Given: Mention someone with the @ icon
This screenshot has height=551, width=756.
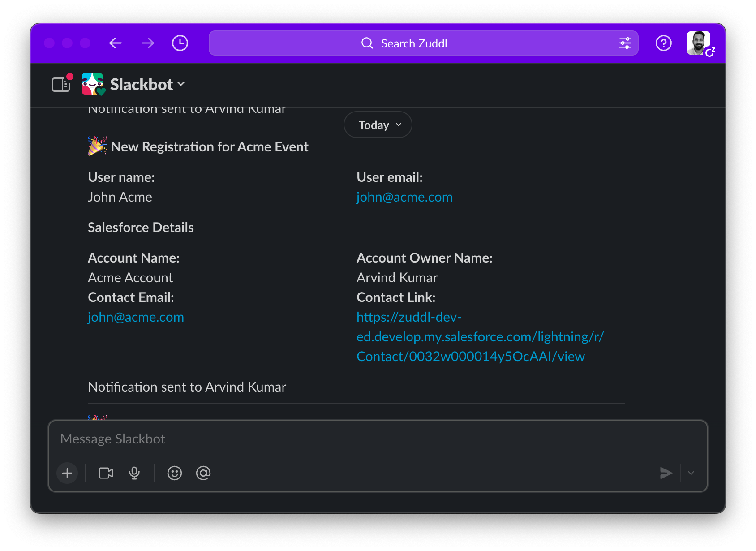Looking at the screenshot, I should pyautogui.click(x=203, y=473).
